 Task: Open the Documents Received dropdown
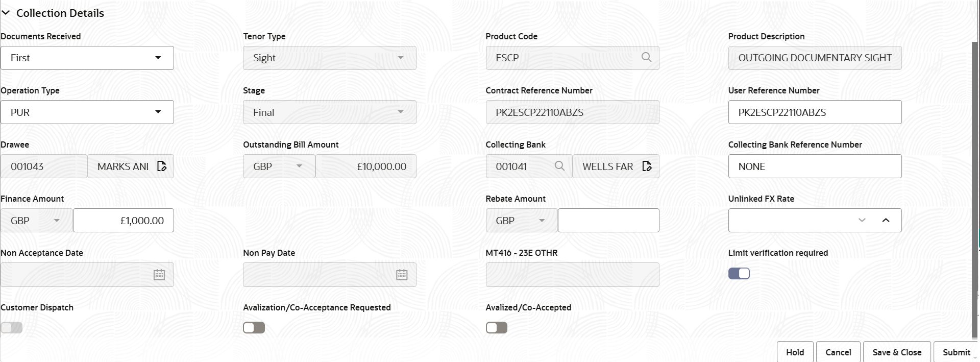[158, 58]
